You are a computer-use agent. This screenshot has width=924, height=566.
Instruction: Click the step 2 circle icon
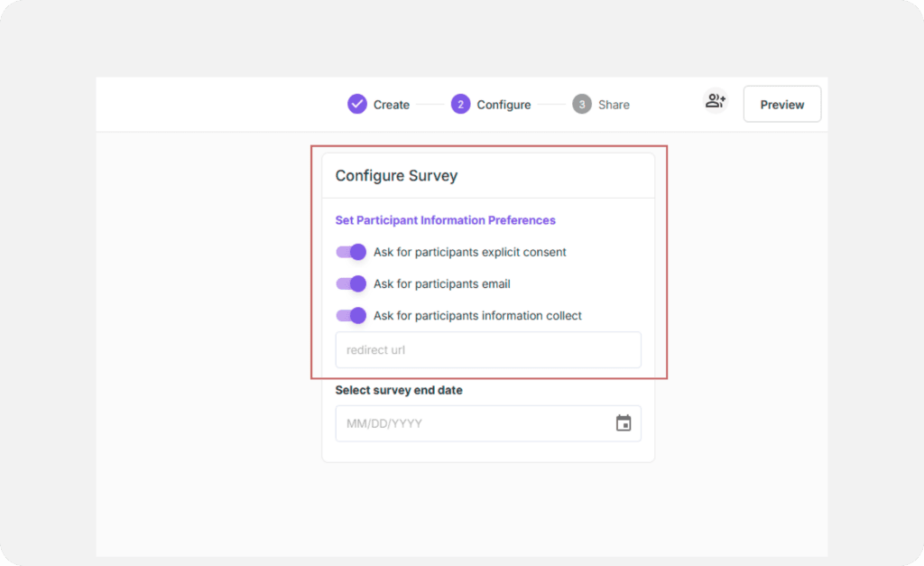pos(461,105)
